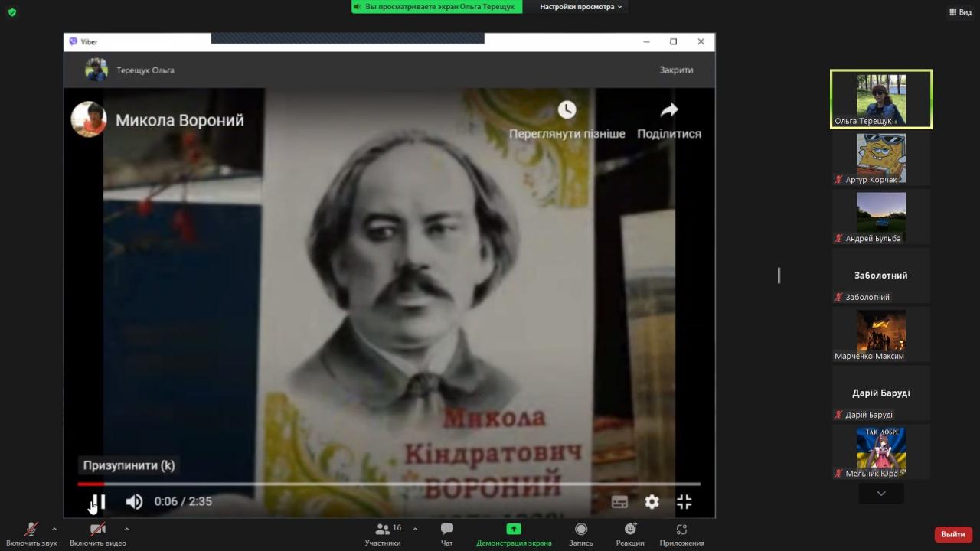Open video player settings gear
Screen dimensions: 980x551
point(652,502)
